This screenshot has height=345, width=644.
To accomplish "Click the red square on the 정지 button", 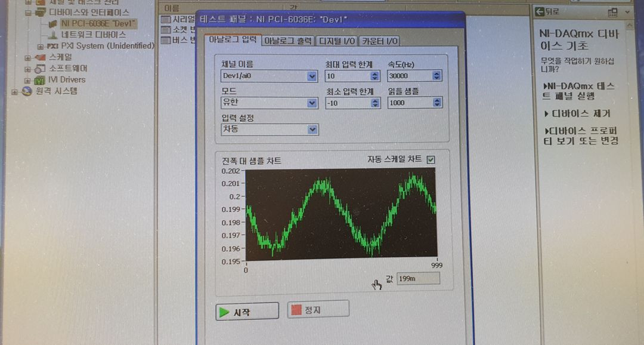I will (x=295, y=309).
